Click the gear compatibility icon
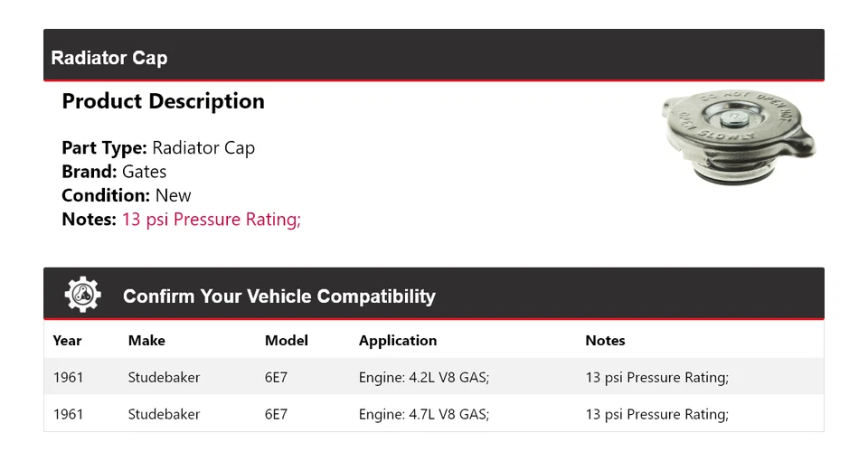Viewport: 868px width, 461px height. coord(82,296)
